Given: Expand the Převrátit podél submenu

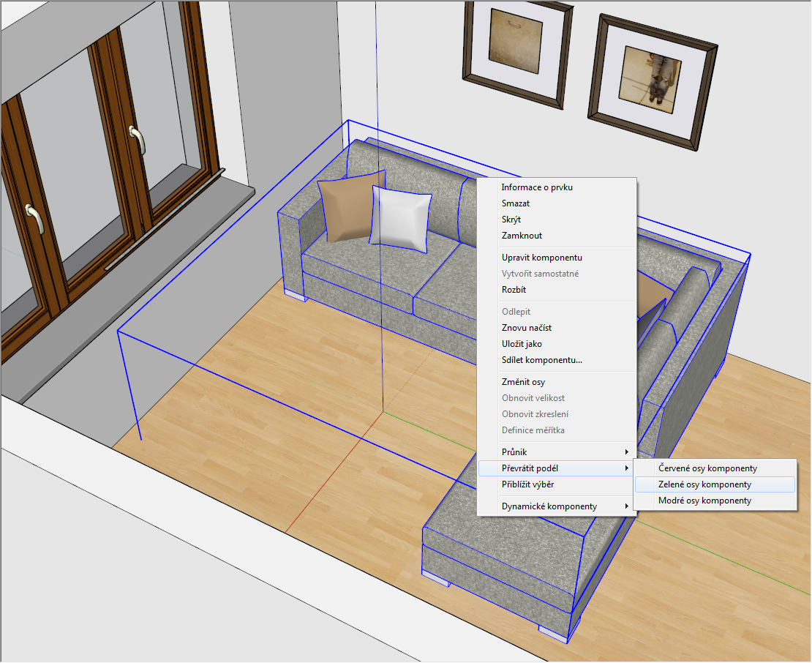Looking at the screenshot, I should 535,468.
